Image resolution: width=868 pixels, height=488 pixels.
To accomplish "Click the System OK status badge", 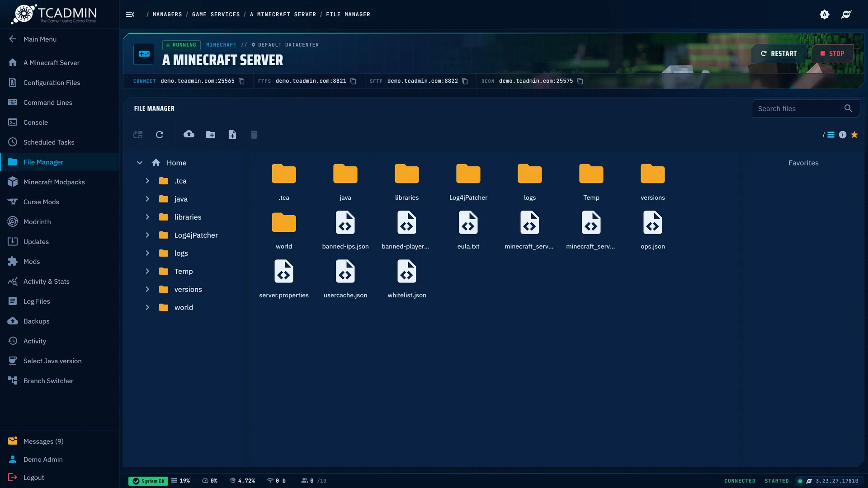I will coord(148,481).
